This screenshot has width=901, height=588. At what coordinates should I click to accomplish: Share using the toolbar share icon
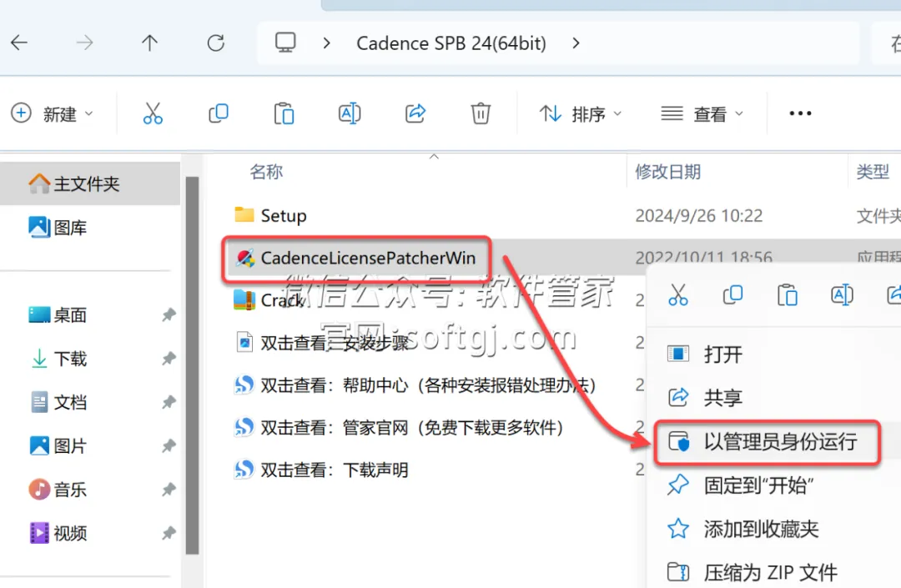(x=415, y=113)
